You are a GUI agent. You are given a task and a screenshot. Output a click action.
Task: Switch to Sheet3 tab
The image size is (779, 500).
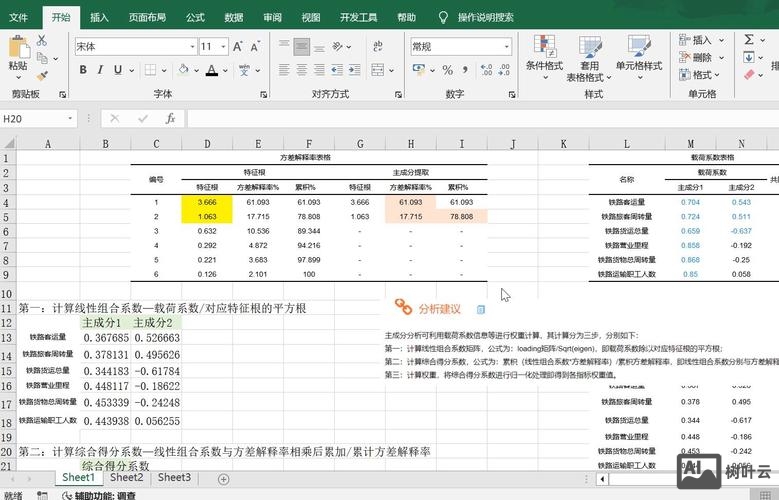(x=174, y=478)
